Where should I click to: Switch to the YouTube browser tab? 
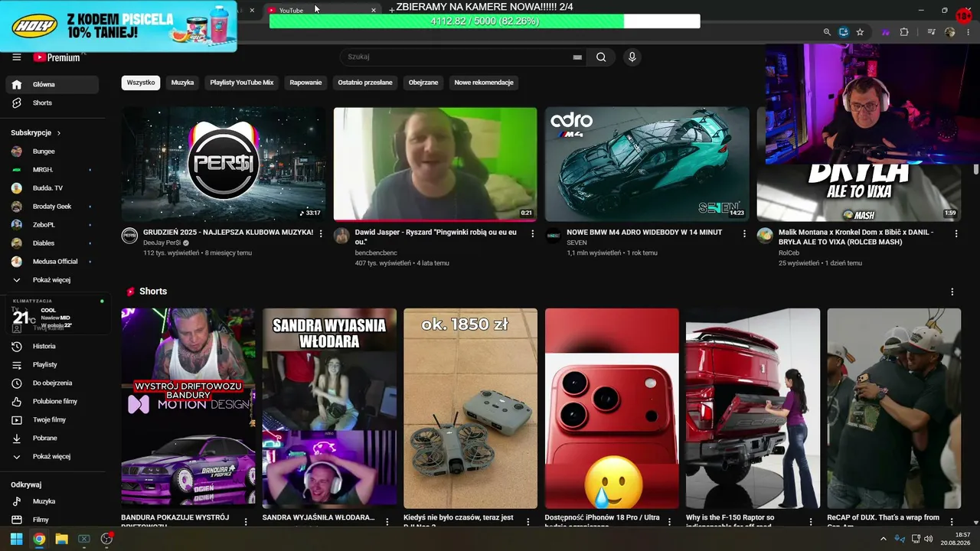(322, 10)
